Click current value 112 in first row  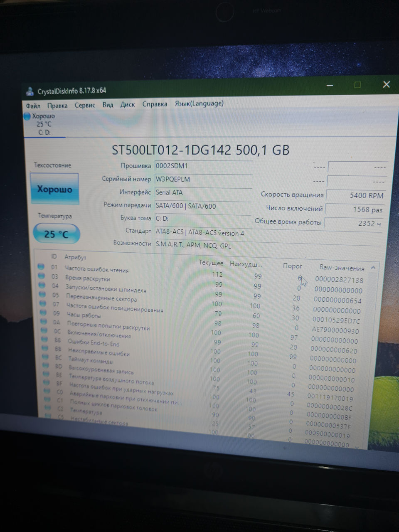click(217, 274)
